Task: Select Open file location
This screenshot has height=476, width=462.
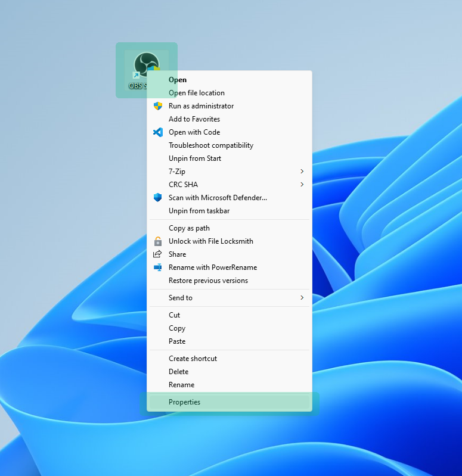Action: (x=197, y=93)
